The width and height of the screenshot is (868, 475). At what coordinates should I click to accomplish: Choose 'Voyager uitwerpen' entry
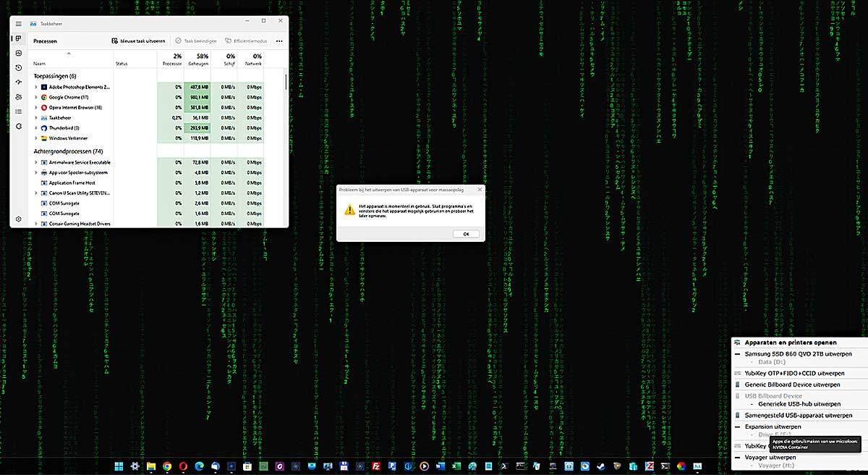770,457
